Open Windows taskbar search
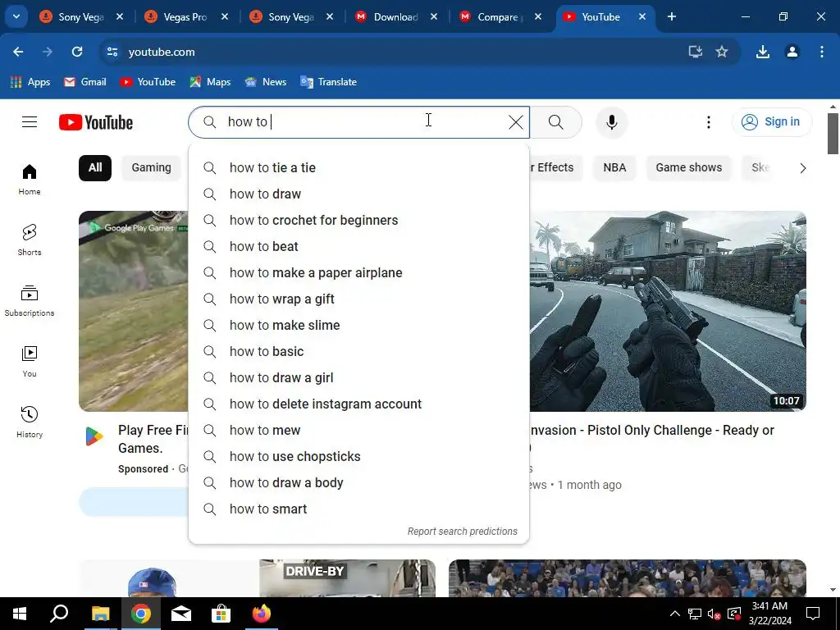The image size is (840, 630). click(59, 614)
